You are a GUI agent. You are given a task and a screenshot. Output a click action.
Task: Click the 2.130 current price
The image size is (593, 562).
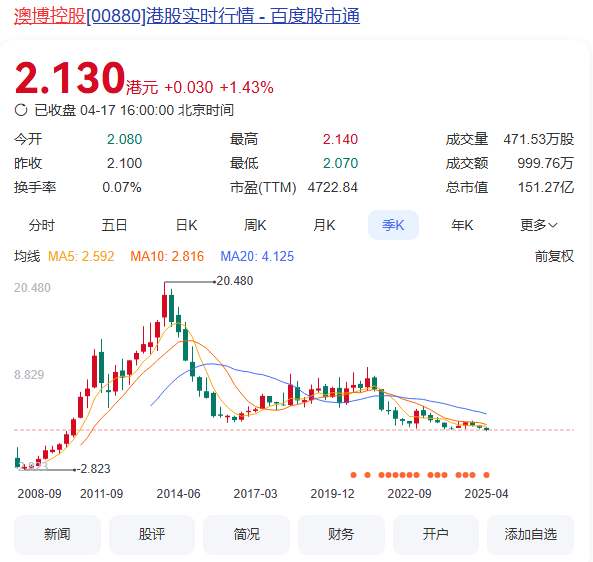pos(70,78)
